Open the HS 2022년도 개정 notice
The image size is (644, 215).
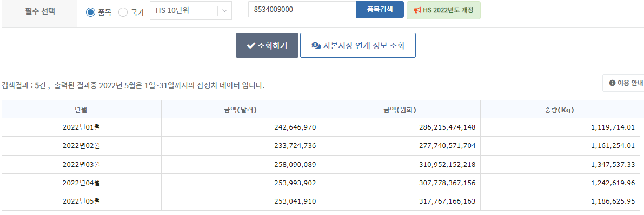443,10
